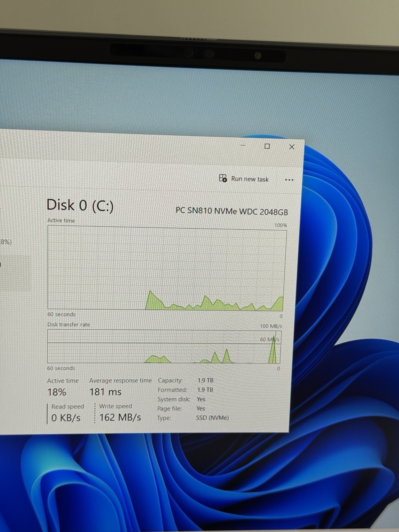Click the 18% active time value
Screen dimensions: 399x532
(57, 392)
